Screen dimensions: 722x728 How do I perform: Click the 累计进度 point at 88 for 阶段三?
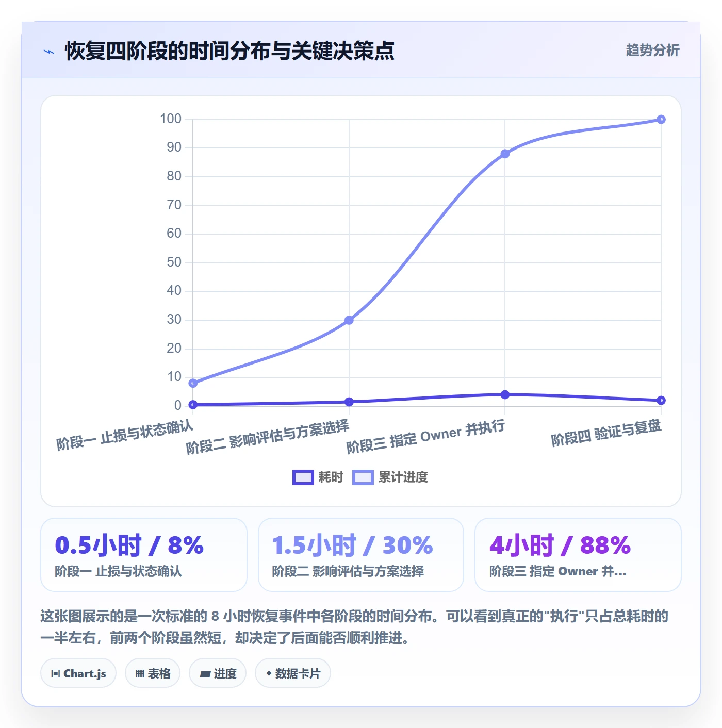click(x=505, y=154)
